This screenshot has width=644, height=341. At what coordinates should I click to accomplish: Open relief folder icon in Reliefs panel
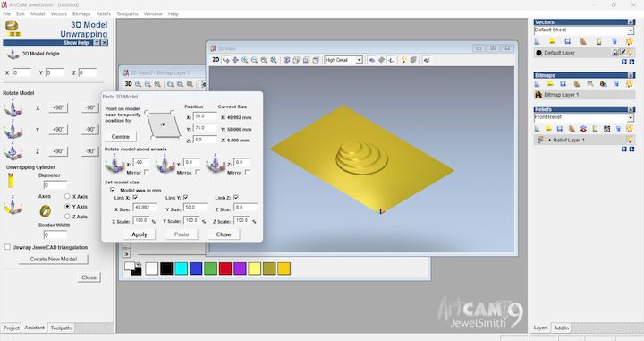click(x=548, y=129)
